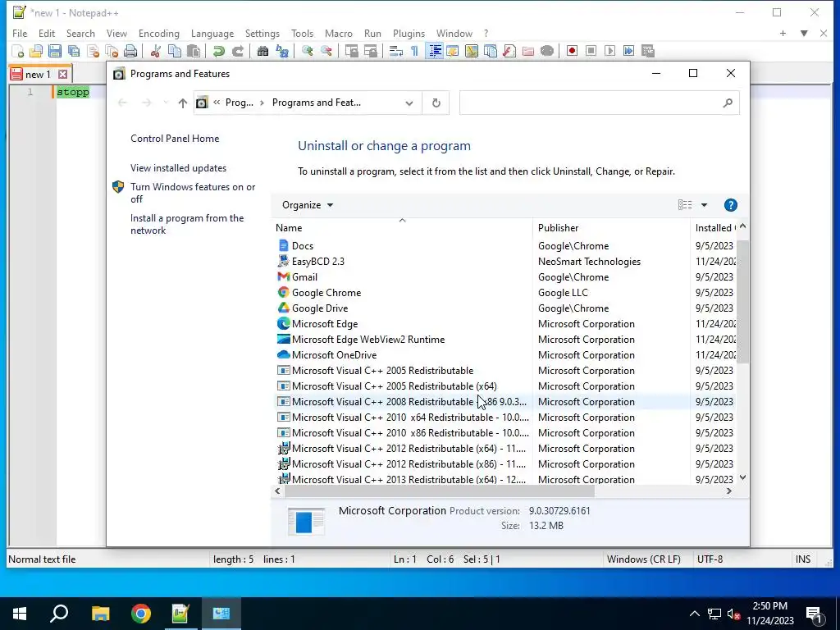Click the Save recorded macro icon
Viewport: 840px width, 630px height.
point(648,52)
